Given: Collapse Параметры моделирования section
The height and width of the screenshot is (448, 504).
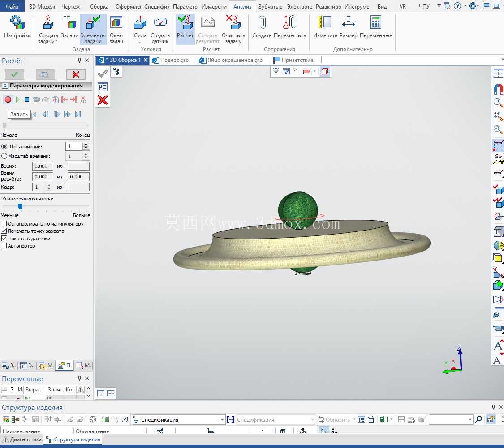Looking at the screenshot, I should (x=5, y=86).
